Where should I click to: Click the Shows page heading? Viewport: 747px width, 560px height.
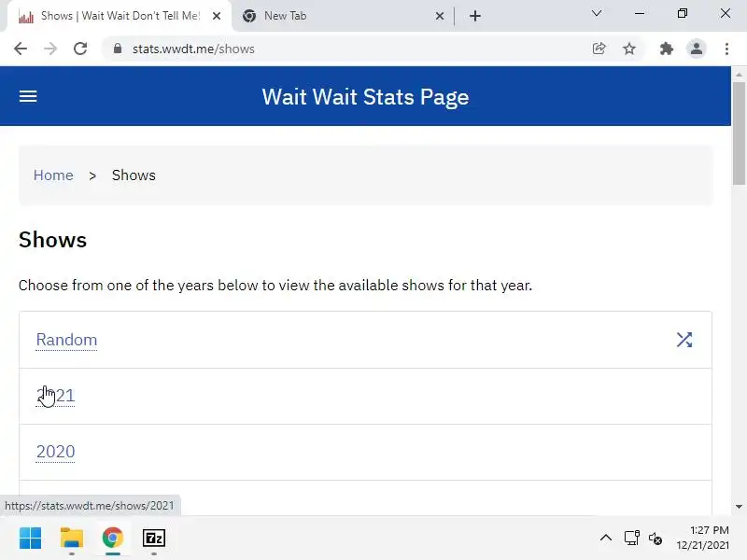point(53,240)
